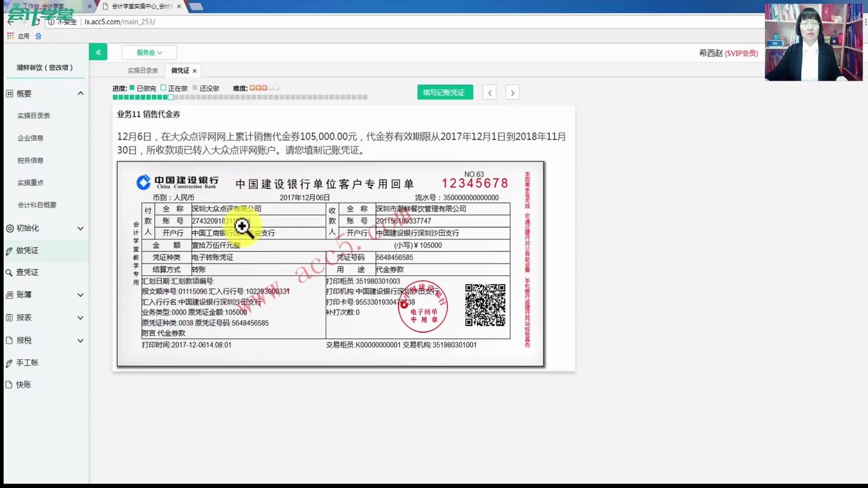Click the browser back arrow

click(10, 22)
